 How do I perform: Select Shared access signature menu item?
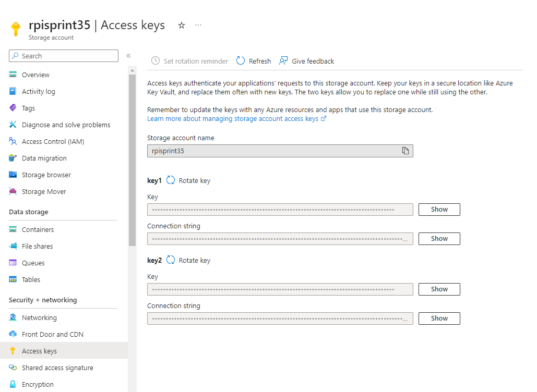pyautogui.click(x=57, y=367)
